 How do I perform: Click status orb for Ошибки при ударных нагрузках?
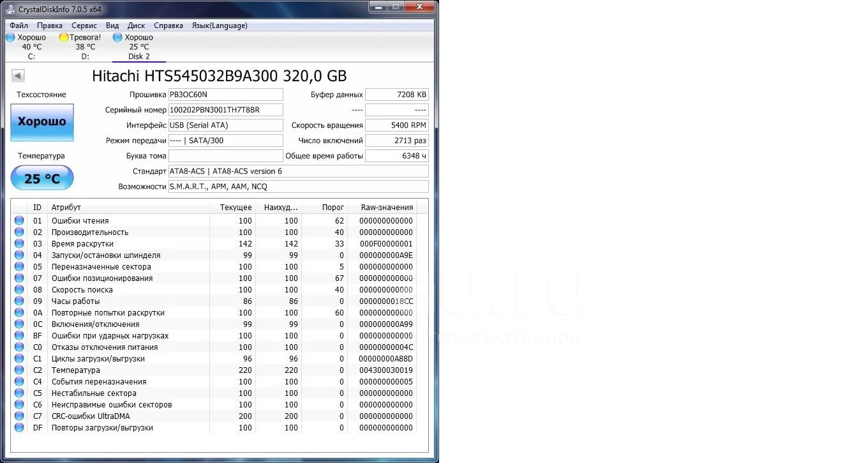point(19,335)
